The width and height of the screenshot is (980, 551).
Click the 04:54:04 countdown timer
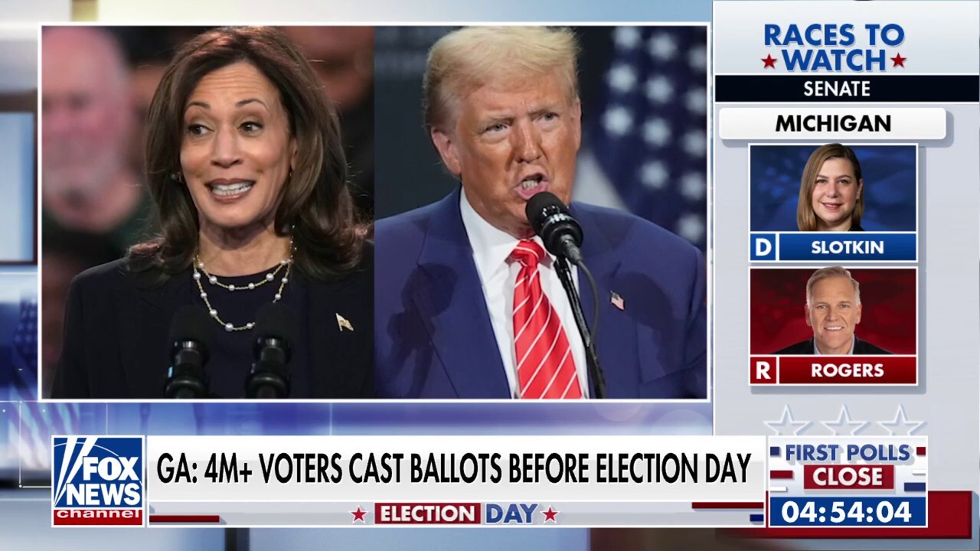coord(847,512)
